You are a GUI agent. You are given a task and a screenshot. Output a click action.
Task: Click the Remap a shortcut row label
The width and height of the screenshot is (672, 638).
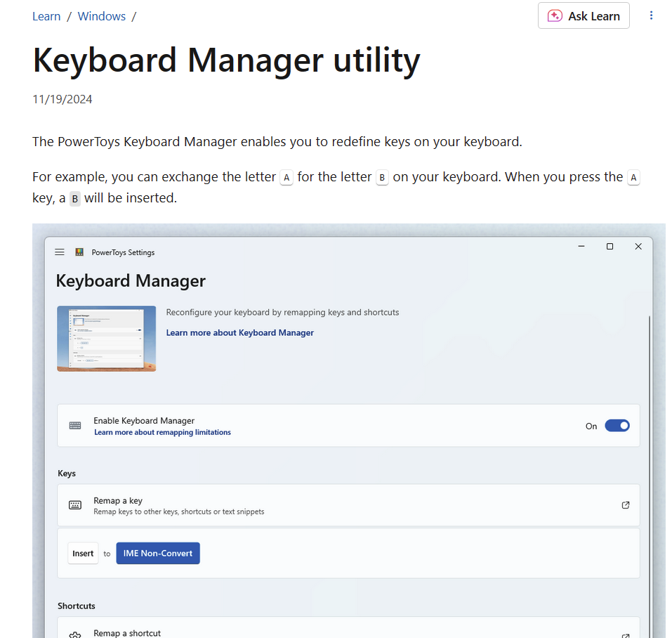click(127, 633)
